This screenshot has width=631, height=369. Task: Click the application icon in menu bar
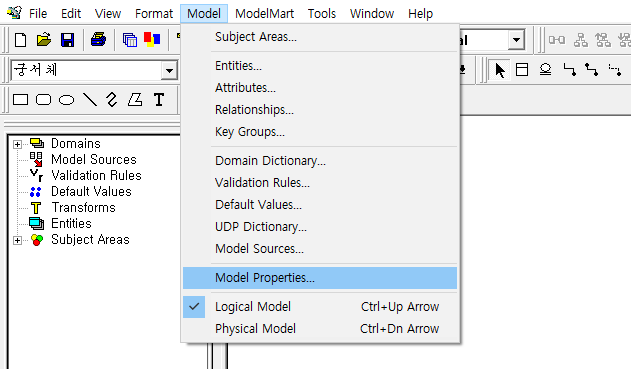[14, 13]
